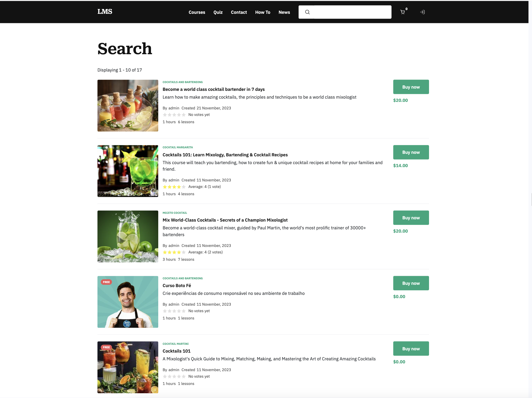Click 'Average: 4 (1 vote)' text
The image size is (532, 398).
click(204, 187)
